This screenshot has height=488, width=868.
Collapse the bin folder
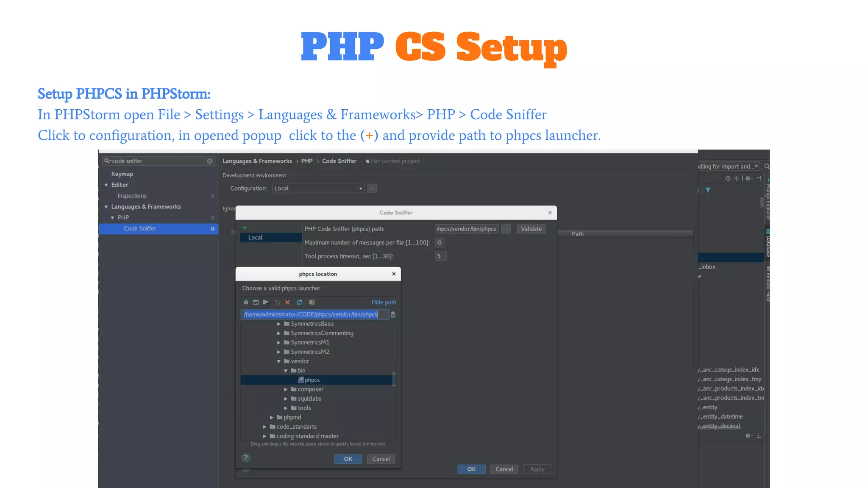[x=286, y=371]
